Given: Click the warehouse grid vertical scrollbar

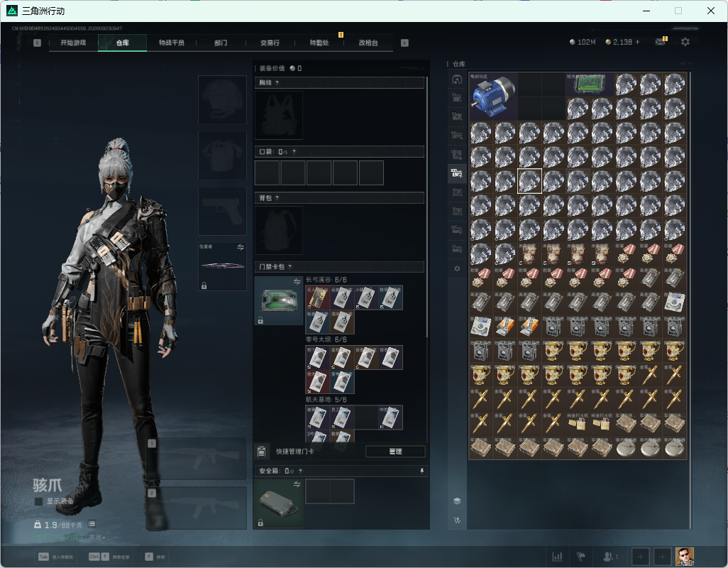Looking at the screenshot, I should pyautogui.click(x=690, y=266).
